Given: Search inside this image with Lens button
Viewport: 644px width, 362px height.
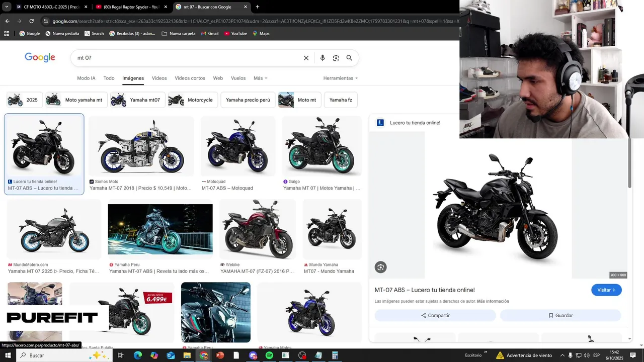Looking at the screenshot, I should pyautogui.click(x=381, y=267).
